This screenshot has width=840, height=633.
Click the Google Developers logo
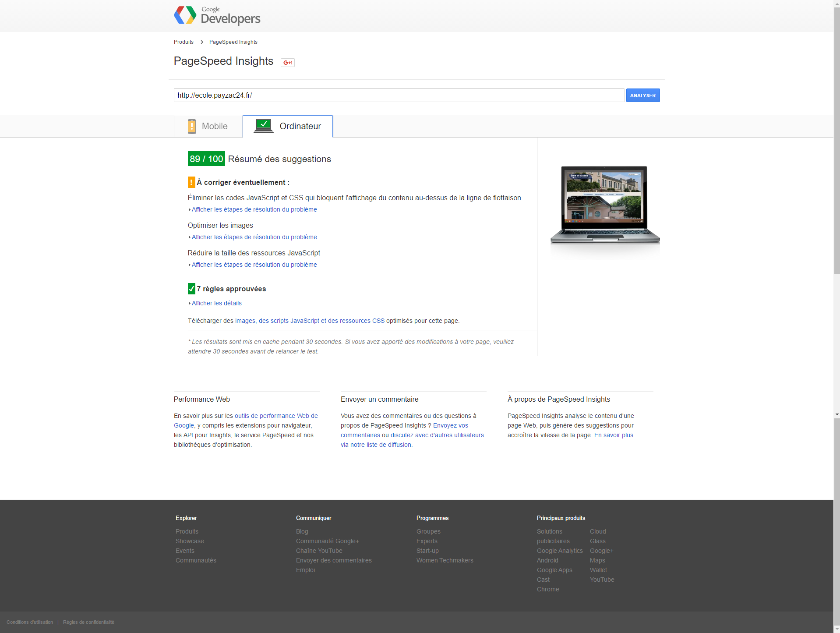pos(217,15)
